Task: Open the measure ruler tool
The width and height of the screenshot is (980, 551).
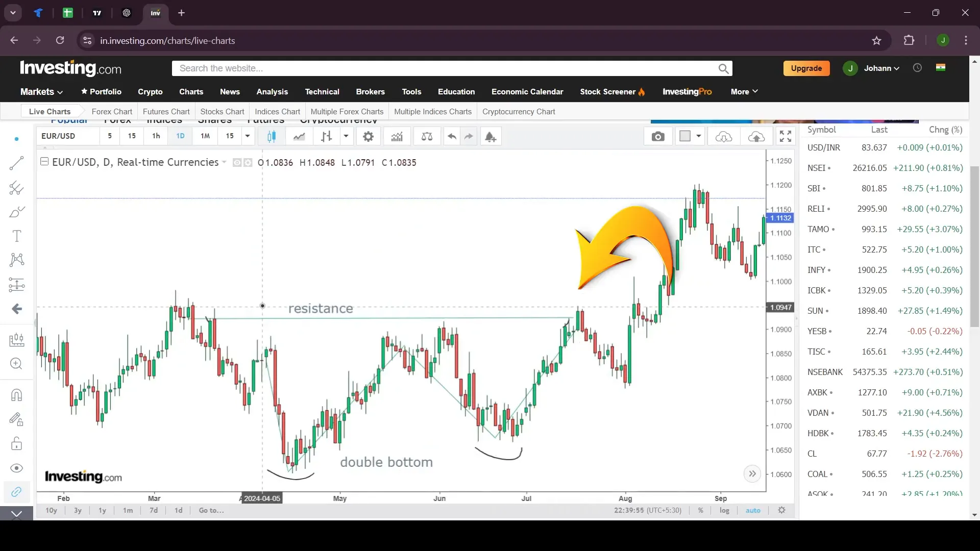Action: [16, 340]
